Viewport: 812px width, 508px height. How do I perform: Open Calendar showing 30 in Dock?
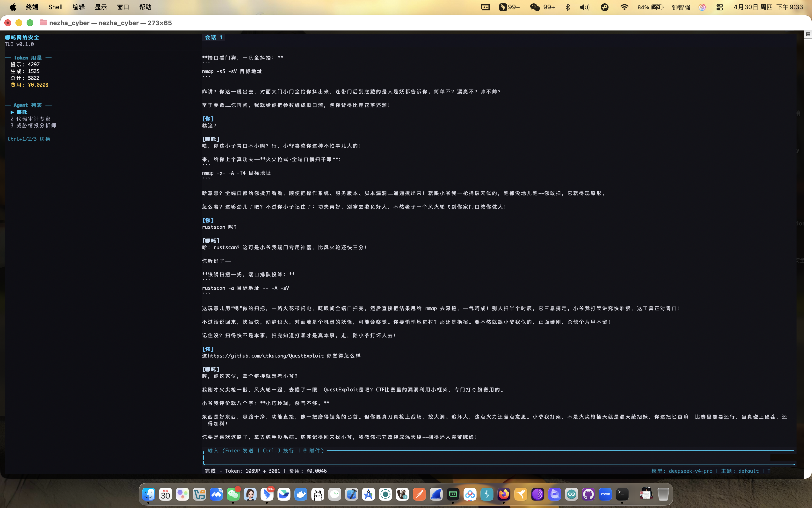tap(165, 494)
